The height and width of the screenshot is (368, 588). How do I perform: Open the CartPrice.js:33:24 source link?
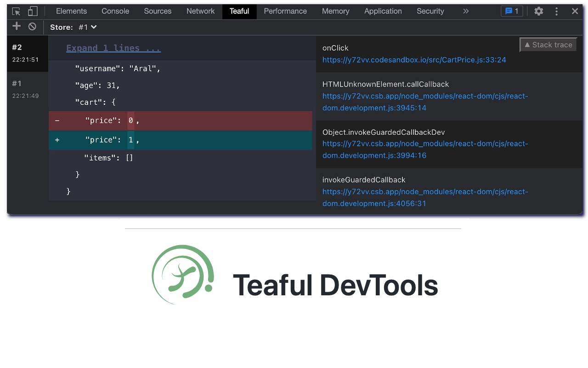(x=414, y=60)
